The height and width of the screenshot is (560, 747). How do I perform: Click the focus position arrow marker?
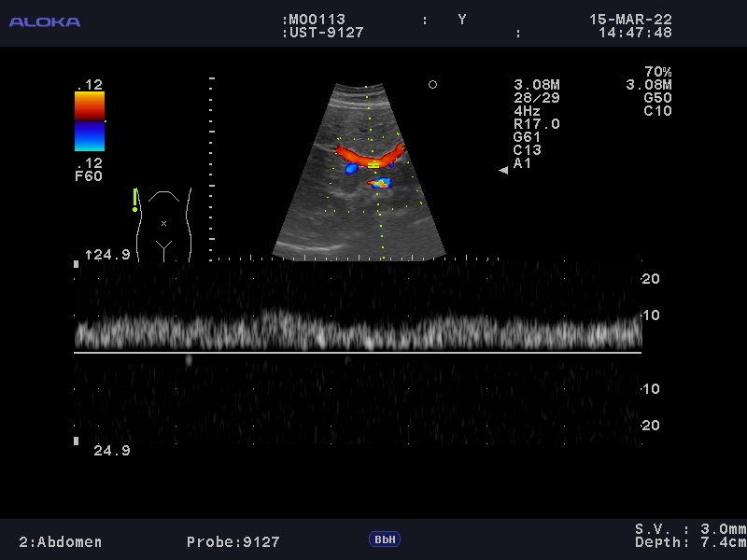[x=503, y=170]
